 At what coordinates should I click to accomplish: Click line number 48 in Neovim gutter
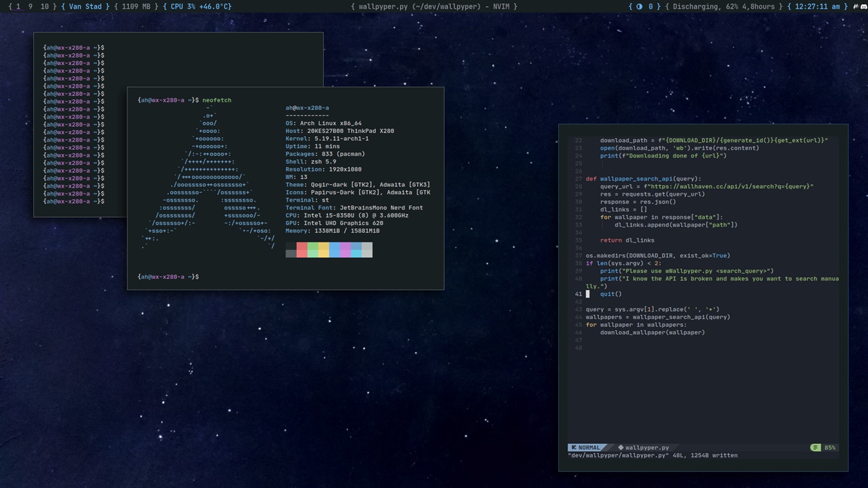coord(579,348)
